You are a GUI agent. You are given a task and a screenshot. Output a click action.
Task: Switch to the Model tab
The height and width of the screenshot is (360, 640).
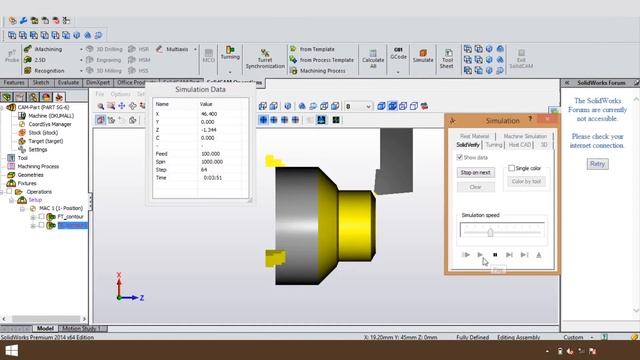[45, 328]
